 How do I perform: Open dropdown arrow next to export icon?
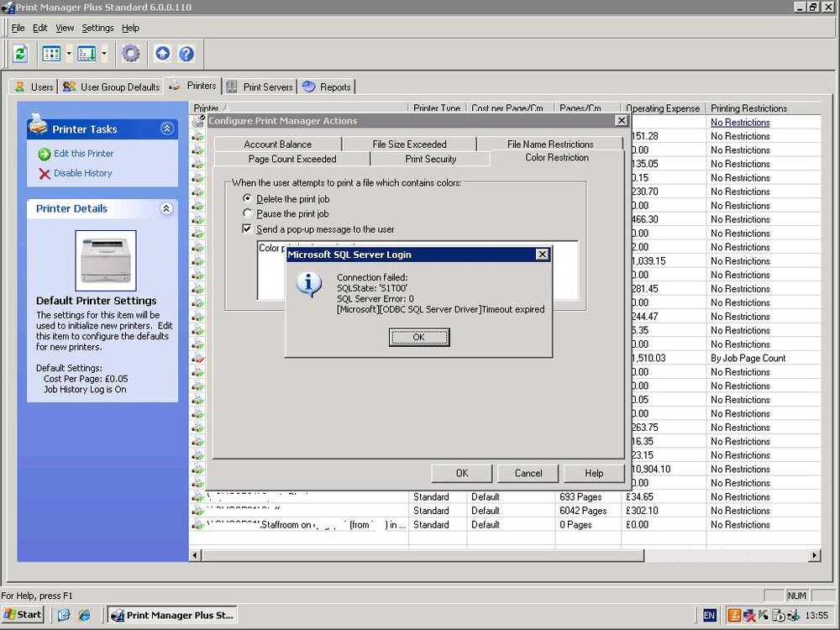(x=104, y=54)
